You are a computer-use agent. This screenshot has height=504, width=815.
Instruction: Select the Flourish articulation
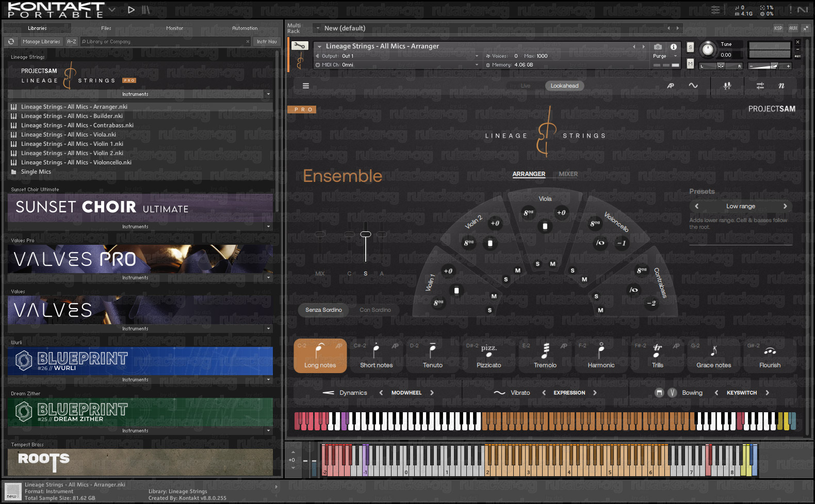770,356
